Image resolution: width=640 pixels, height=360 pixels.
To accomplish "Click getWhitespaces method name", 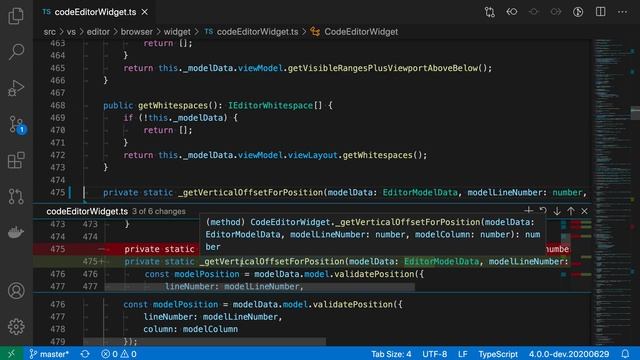I will pyautogui.click(x=173, y=105).
